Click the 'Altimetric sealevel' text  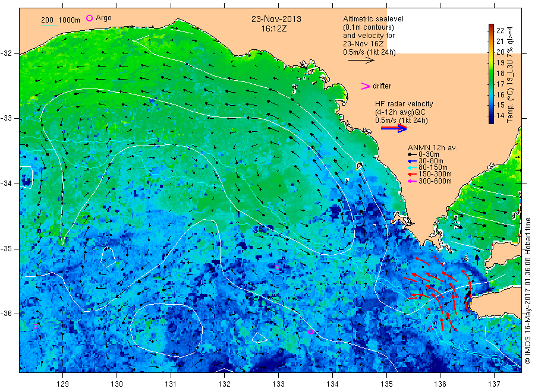click(x=373, y=19)
